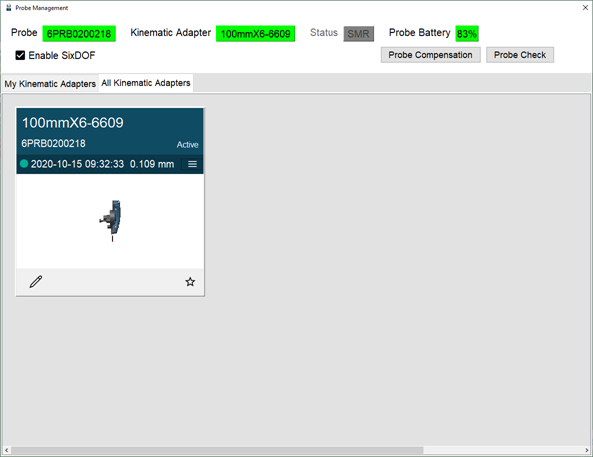Mark adapter as favorite with star icon

click(x=190, y=281)
